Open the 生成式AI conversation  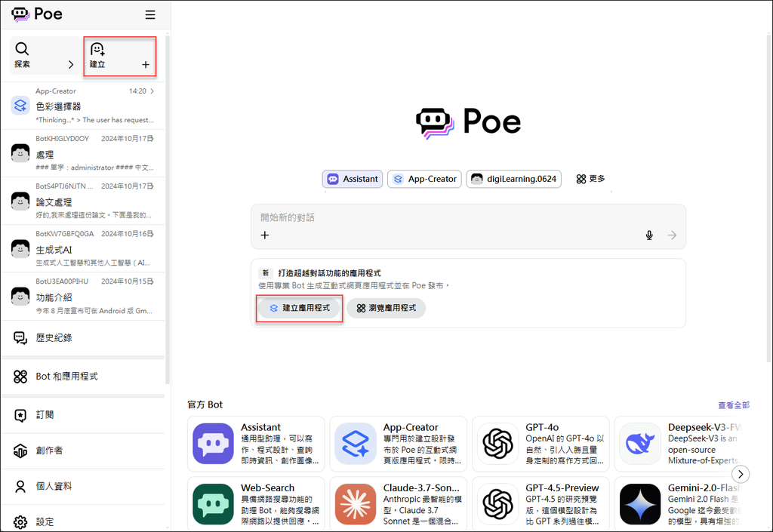coord(83,249)
